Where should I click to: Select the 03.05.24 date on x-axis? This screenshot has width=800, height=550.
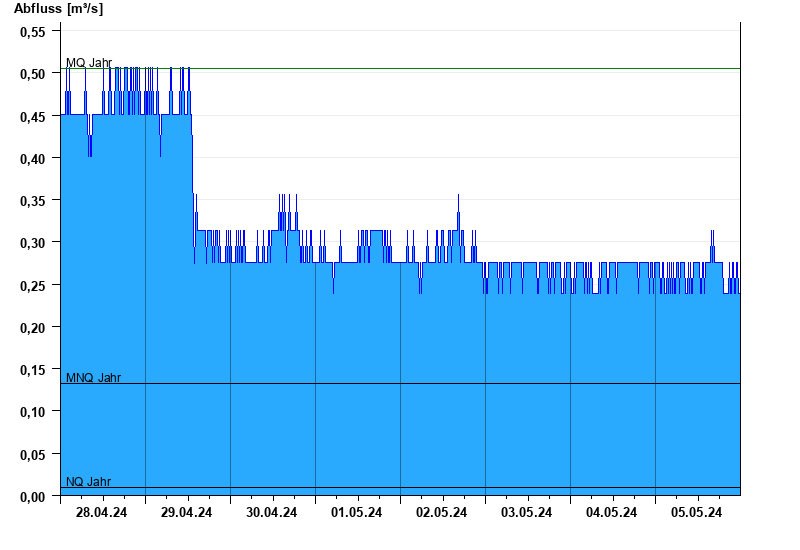point(527,513)
